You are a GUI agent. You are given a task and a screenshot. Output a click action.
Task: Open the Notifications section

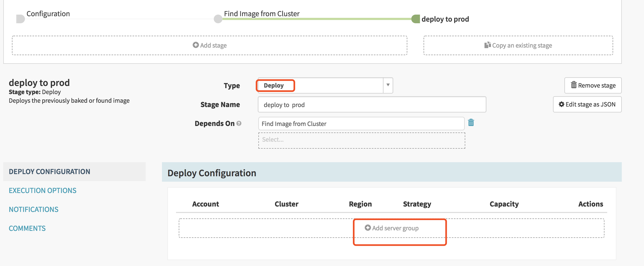[x=34, y=210]
